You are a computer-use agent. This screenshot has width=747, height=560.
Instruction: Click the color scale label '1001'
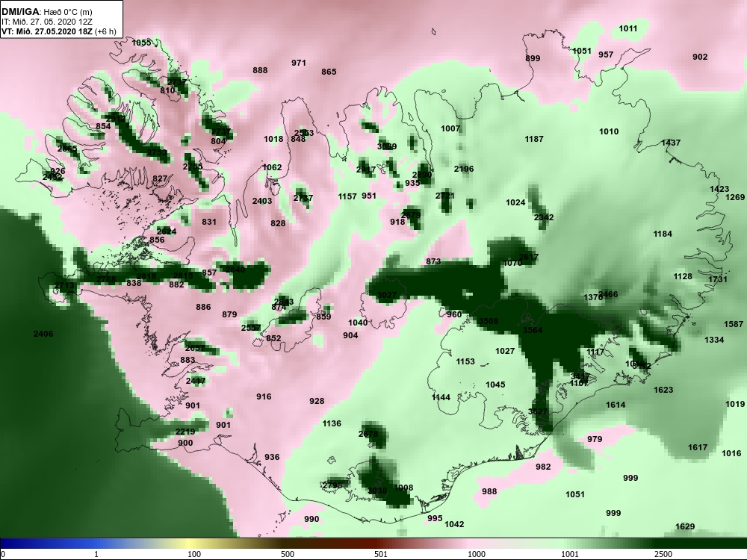570,554
